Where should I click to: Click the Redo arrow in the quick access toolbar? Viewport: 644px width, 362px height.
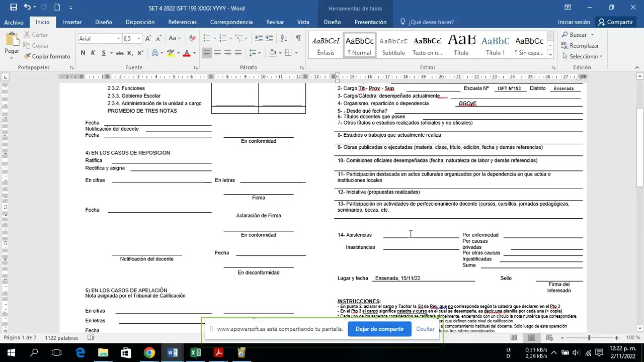[x=43, y=8]
